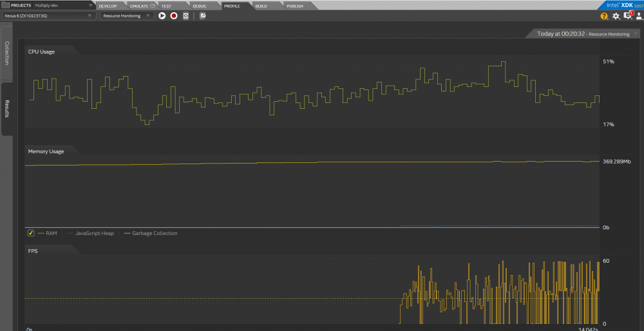Click the 51% CPU axis label
Screen dimensions: 644x331
pyautogui.click(x=609, y=62)
